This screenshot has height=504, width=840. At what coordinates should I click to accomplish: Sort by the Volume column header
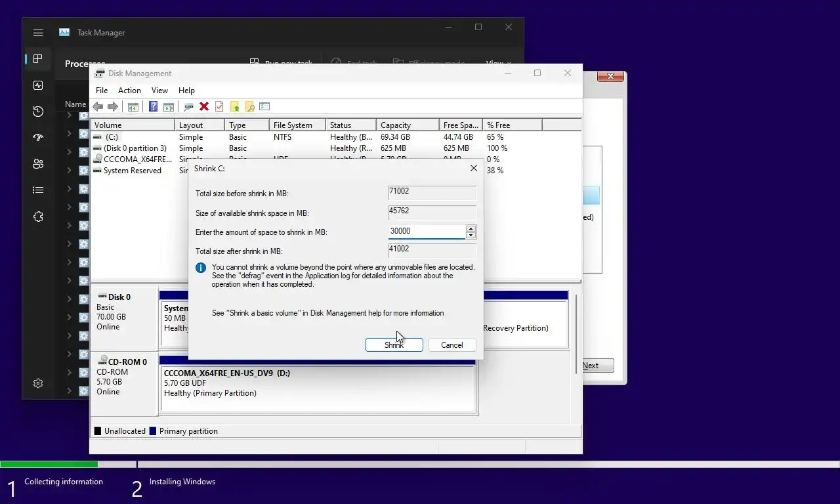click(x=133, y=125)
